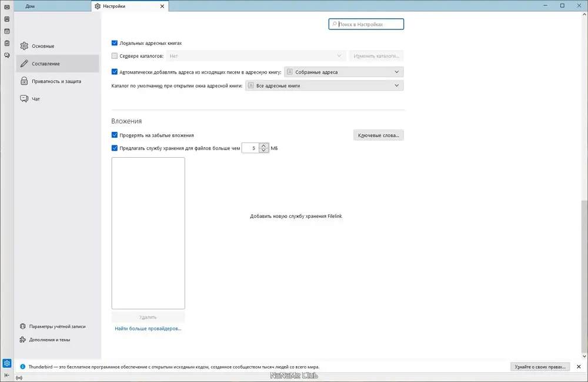Open Основные settings category
The height and width of the screenshot is (382, 588).
click(58, 46)
